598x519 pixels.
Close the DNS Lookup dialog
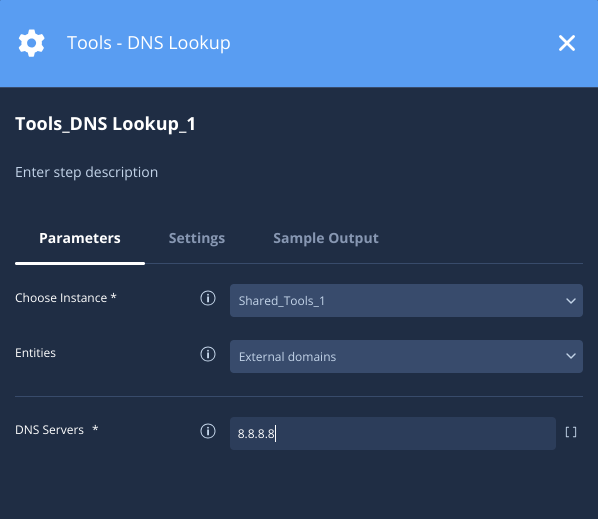(567, 43)
